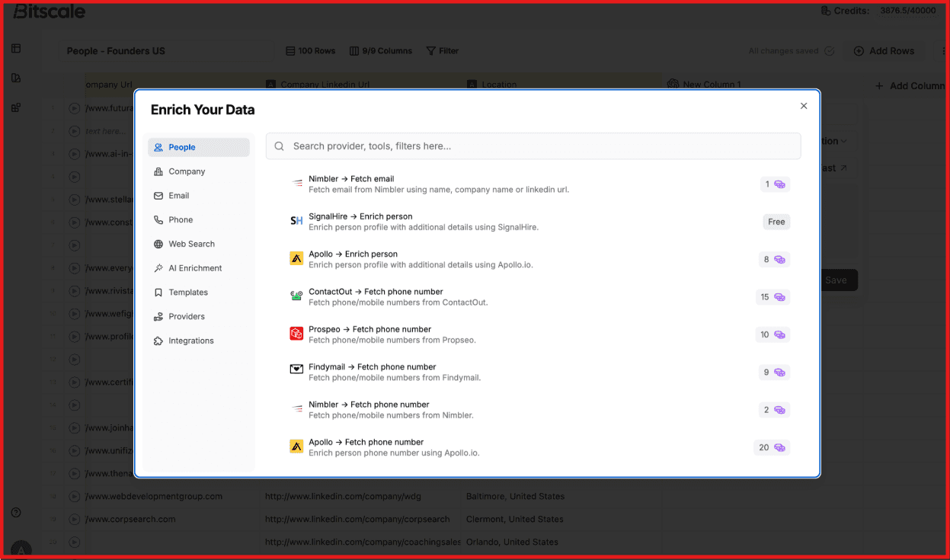Viewport: 950px width, 560px height.
Task: Click the People icon in the dialog sidebar
Action: pos(158,147)
